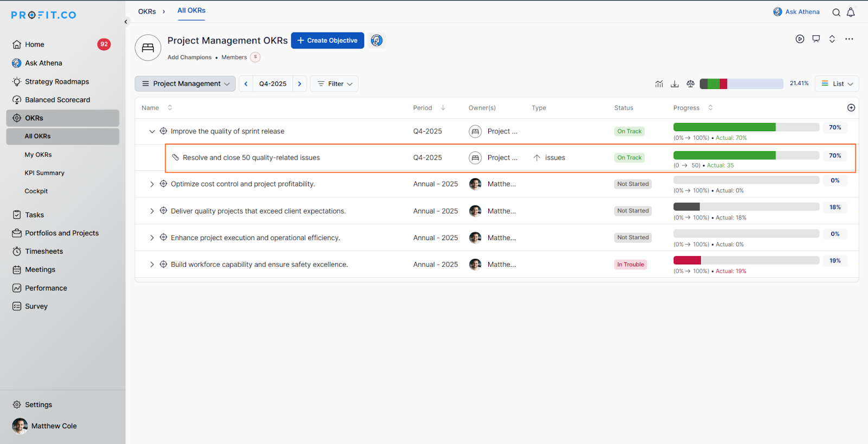Image resolution: width=868 pixels, height=444 pixels.
Task: Click the overall 21.41% progress bar
Action: click(x=741, y=84)
